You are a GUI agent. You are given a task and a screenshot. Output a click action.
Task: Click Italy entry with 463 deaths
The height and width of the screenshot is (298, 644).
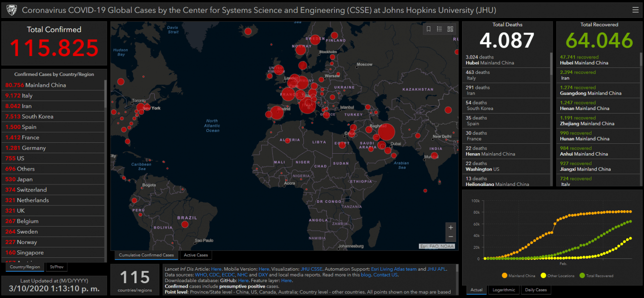pyautogui.click(x=507, y=75)
